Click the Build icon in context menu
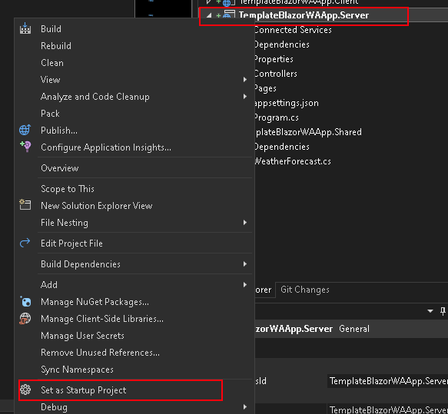The image size is (448, 414). click(25, 29)
